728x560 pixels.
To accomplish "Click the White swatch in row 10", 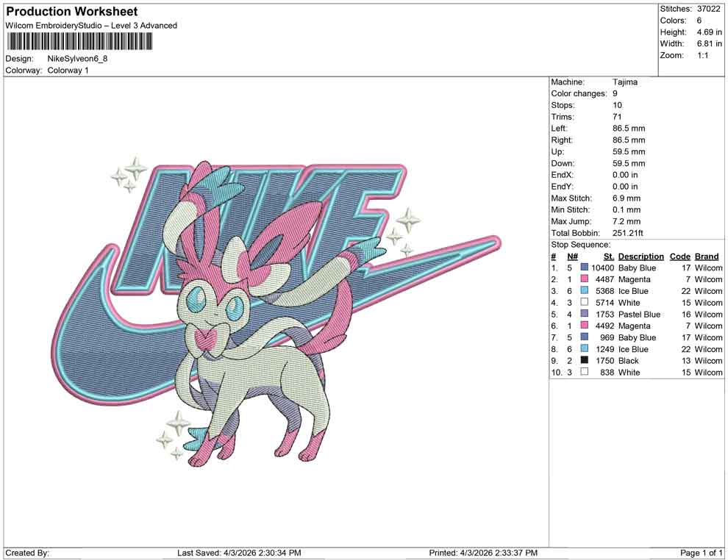I will [585, 373].
